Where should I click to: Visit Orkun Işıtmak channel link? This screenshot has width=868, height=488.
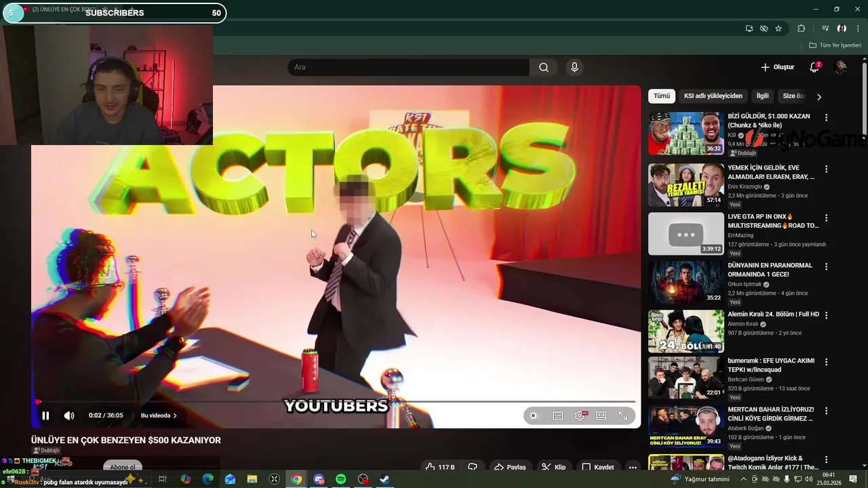tap(744, 284)
